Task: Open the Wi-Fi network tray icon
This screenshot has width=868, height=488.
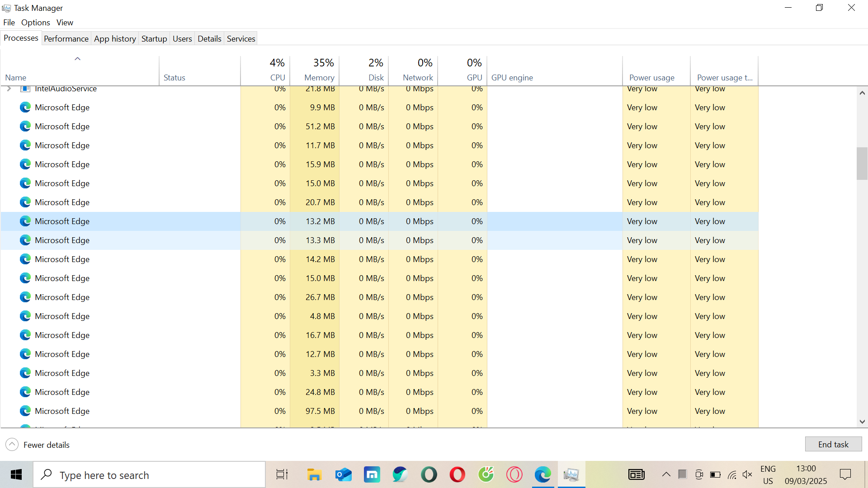Action: coord(732,474)
